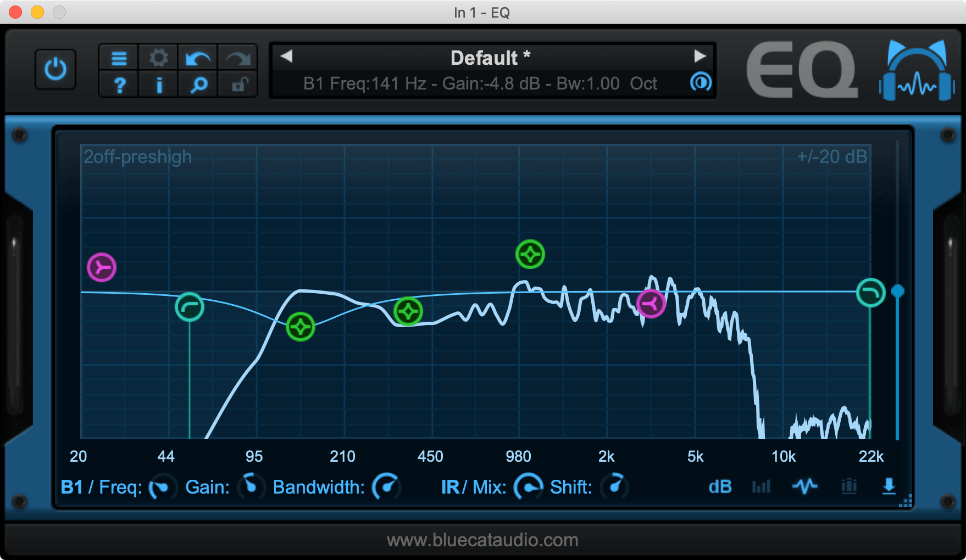
Task: Click the download arrow icon at bottom right
Action: (x=889, y=486)
